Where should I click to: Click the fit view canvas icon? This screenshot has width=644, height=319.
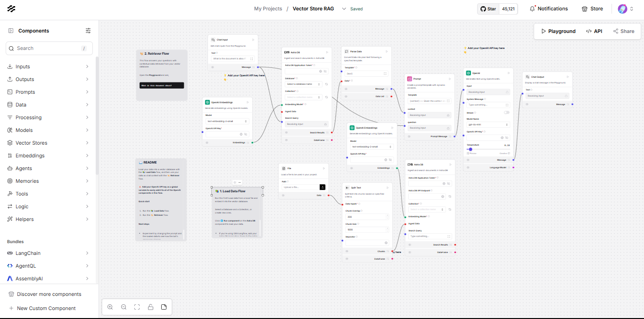(137, 307)
